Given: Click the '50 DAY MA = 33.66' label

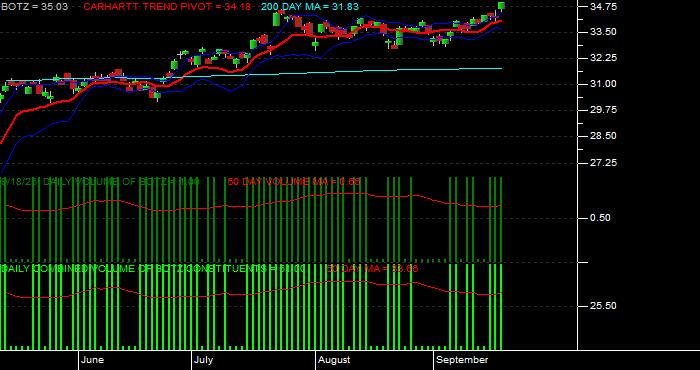Looking at the screenshot, I should [x=372, y=269].
